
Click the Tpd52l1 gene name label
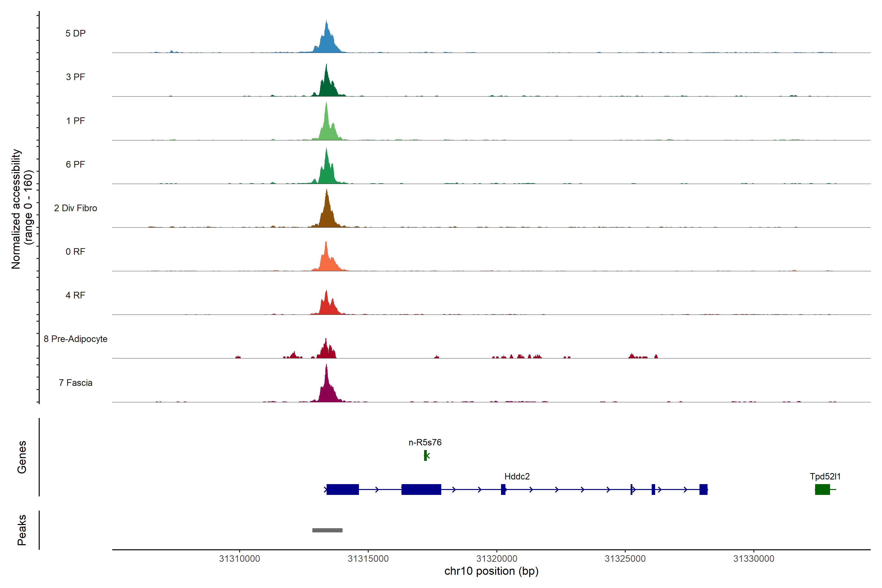click(x=825, y=476)
